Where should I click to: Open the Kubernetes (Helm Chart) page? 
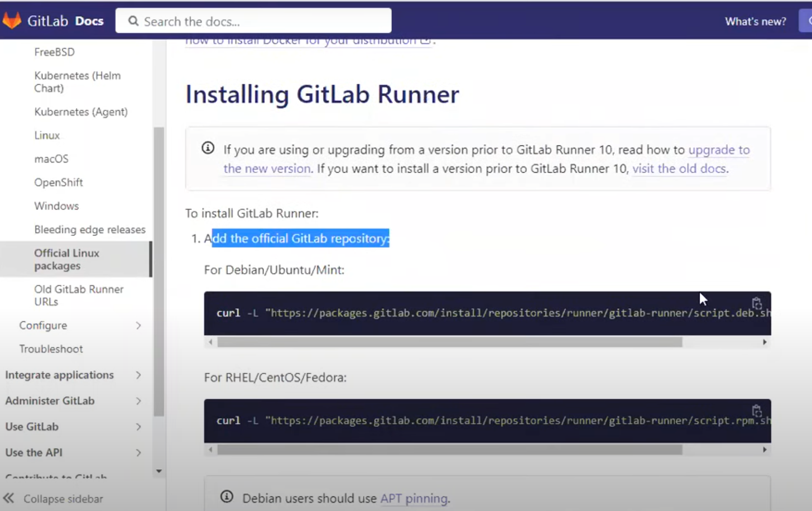pos(77,82)
